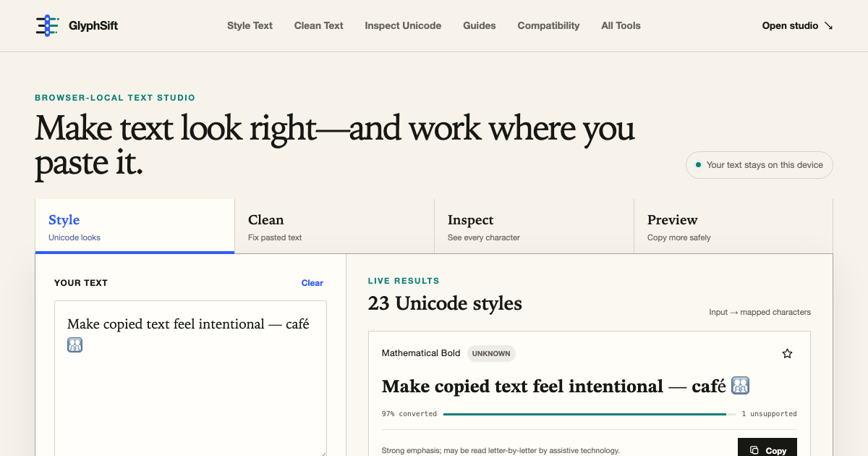Screen dimensions: 868x456
Task: Click 'Input → mapped characters' text
Action: (759, 313)
